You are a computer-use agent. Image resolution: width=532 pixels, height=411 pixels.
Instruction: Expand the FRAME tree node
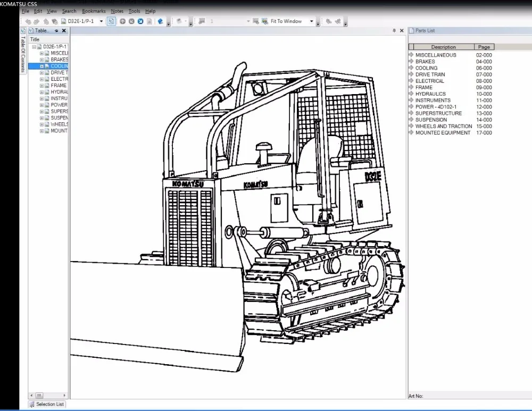[41, 86]
